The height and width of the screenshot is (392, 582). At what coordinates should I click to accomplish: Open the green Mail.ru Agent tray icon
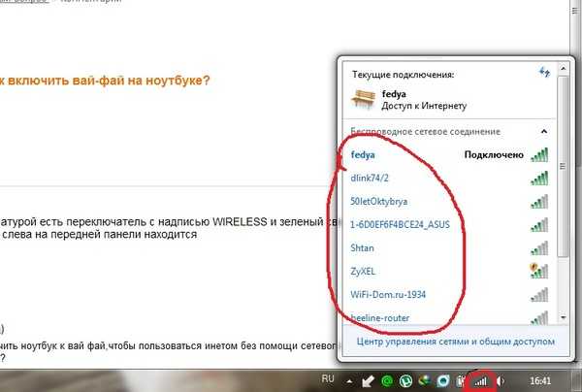[387, 381]
